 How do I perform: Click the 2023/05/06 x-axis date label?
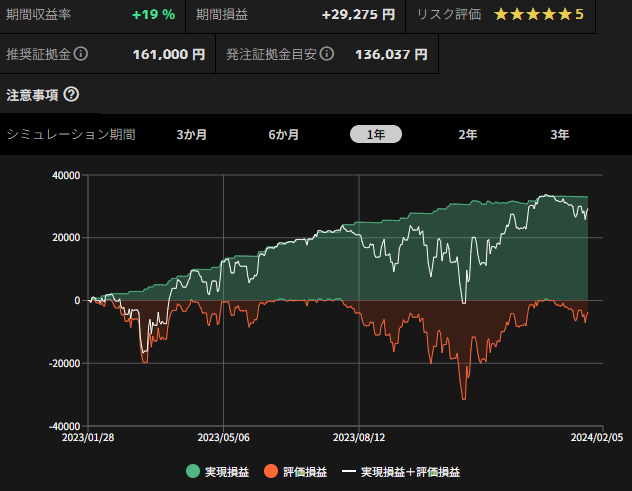pyautogui.click(x=223, y=437)
